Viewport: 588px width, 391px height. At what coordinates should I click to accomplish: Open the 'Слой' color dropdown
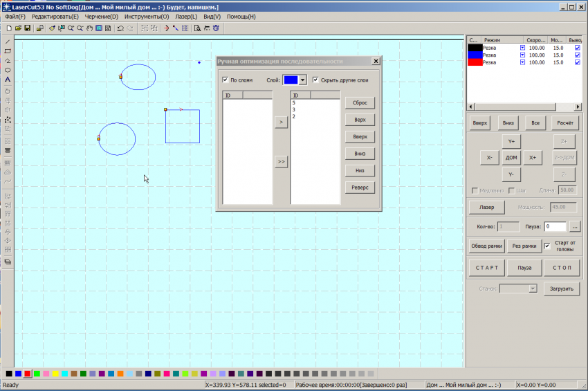[302, 80]
